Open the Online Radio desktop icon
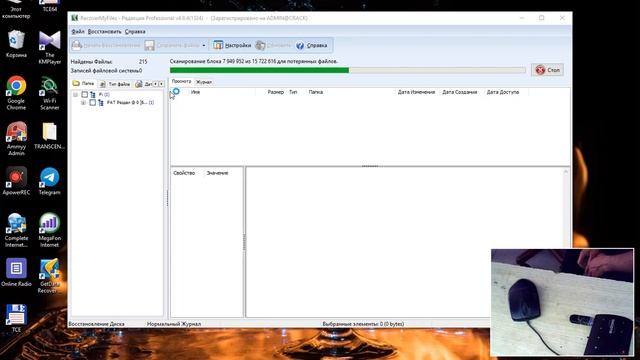640x360 pixels. [x=16, y=272]
